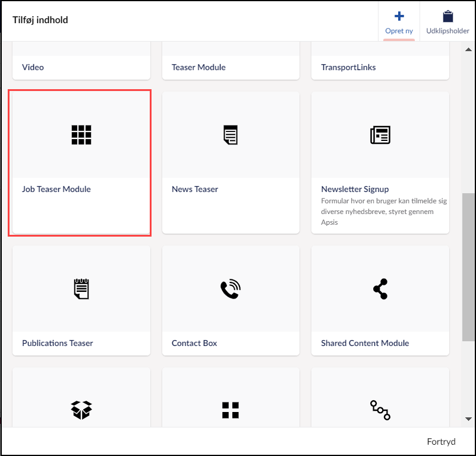Click the Job Teaser Module title text
This screenshot has height=456, width=476.
(x=56, y=190)
